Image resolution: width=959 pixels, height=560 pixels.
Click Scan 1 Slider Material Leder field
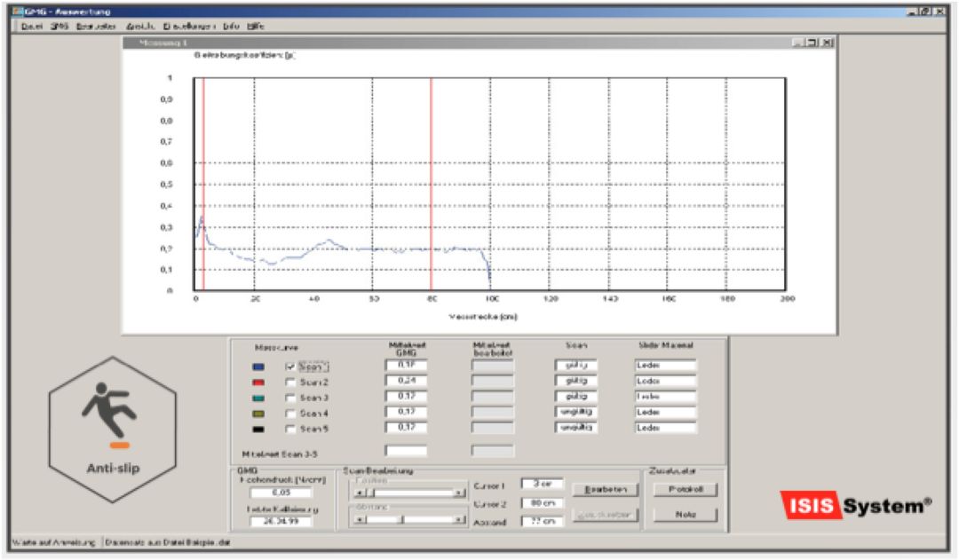pyautogui.click(x=665, y=365)
